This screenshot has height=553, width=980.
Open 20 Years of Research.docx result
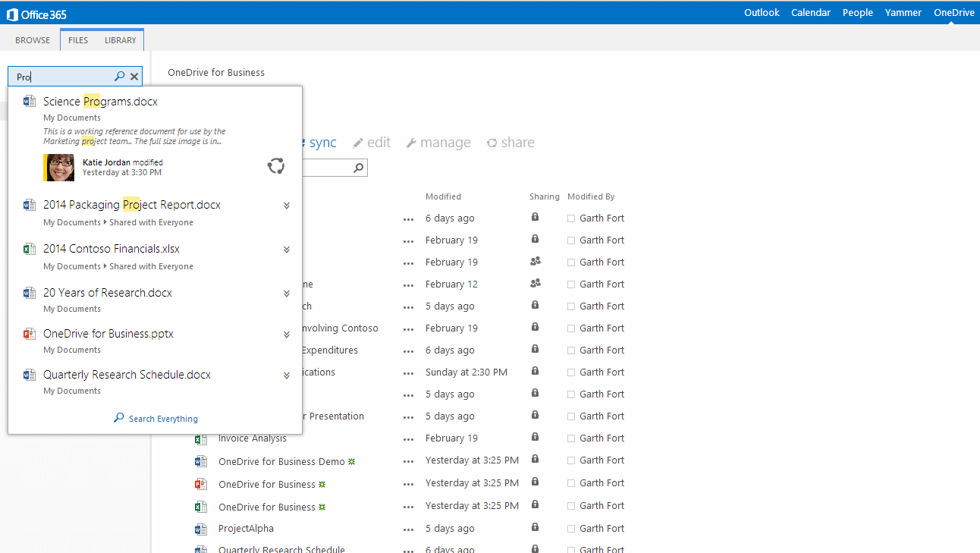pos(108,293)
